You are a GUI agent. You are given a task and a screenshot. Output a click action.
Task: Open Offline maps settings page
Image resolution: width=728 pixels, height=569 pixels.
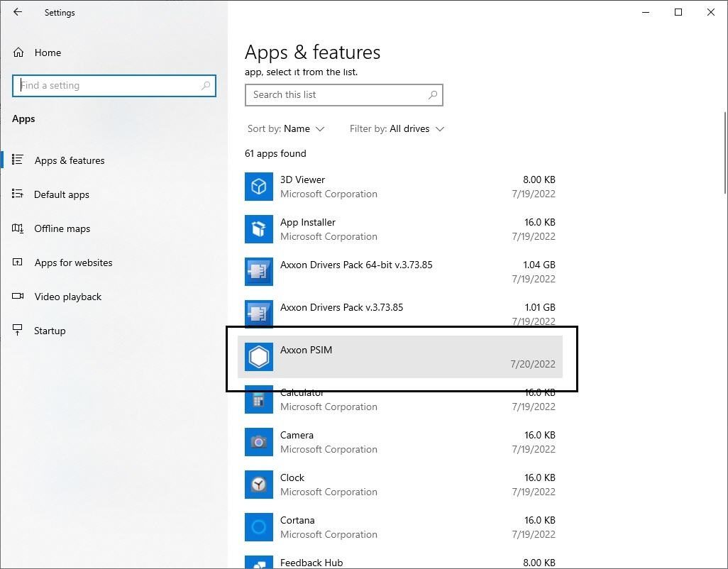[62, 228]
